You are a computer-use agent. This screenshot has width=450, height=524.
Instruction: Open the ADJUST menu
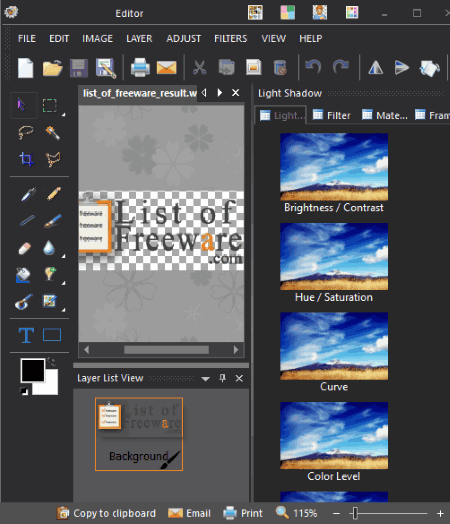184,38
